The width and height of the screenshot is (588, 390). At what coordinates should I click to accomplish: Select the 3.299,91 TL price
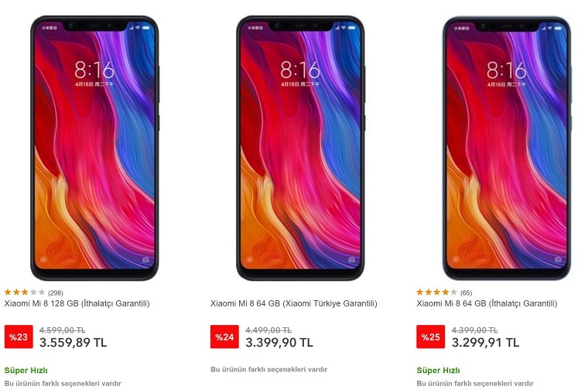[x=485, y=343]
